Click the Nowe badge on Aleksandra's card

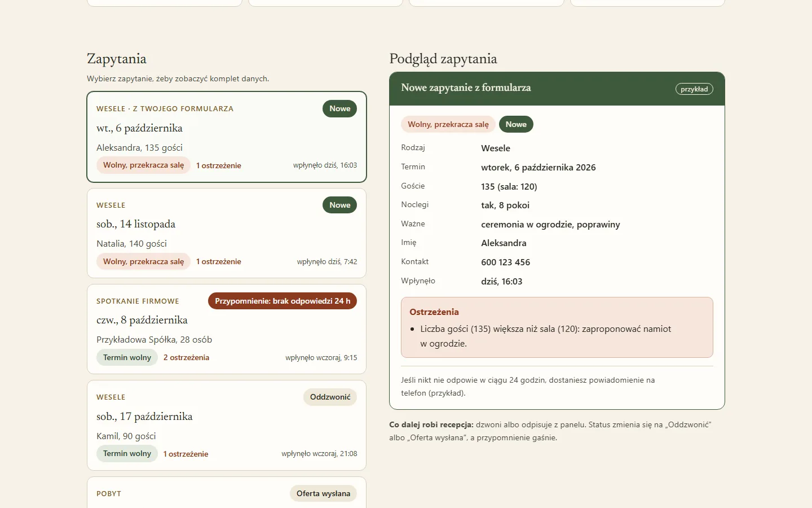(x=339, y=108)
